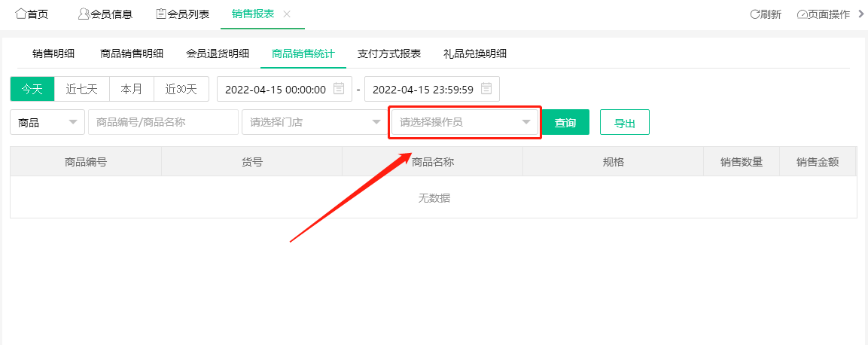Open the end date calendar picker icon
This screenshot has height=345, width=868.
[486, 89]
